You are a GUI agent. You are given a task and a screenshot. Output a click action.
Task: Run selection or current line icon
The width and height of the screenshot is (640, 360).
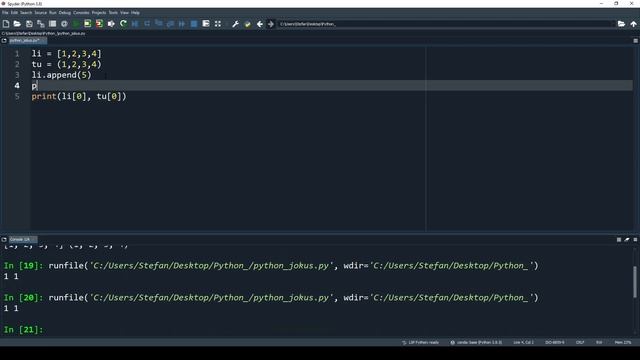point(111,24)
